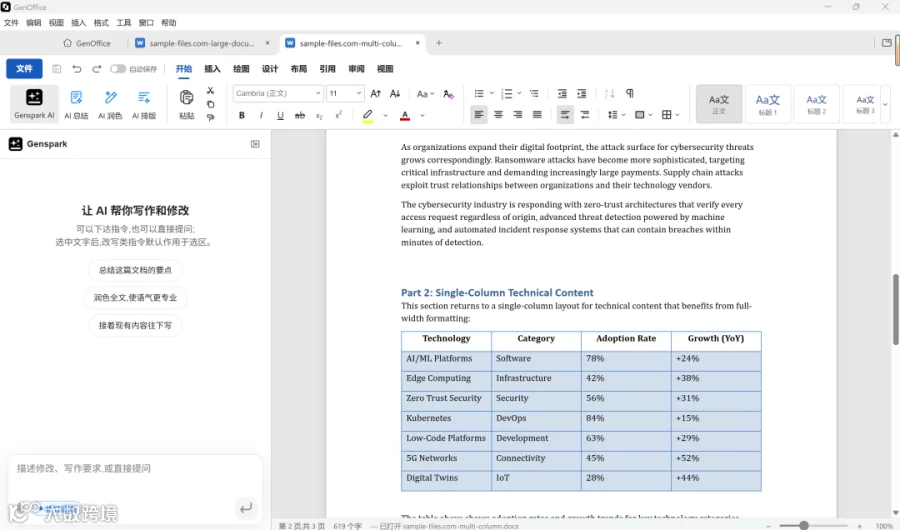The image size is (900, 530).
Task: Copy selection with the copy icon
Action: point(211,104)
